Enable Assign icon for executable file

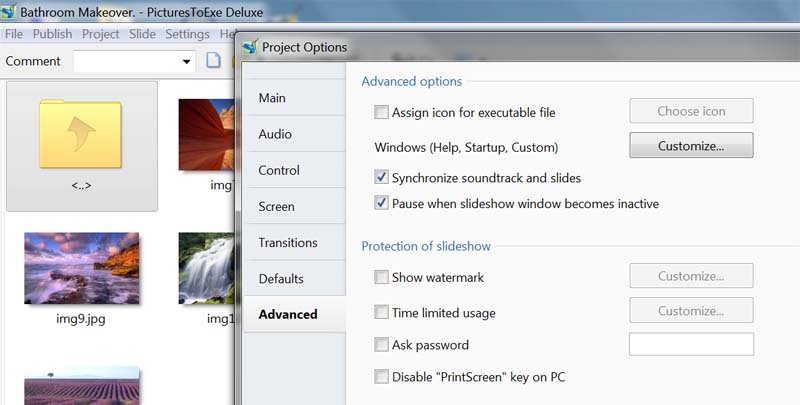[381, 112]
